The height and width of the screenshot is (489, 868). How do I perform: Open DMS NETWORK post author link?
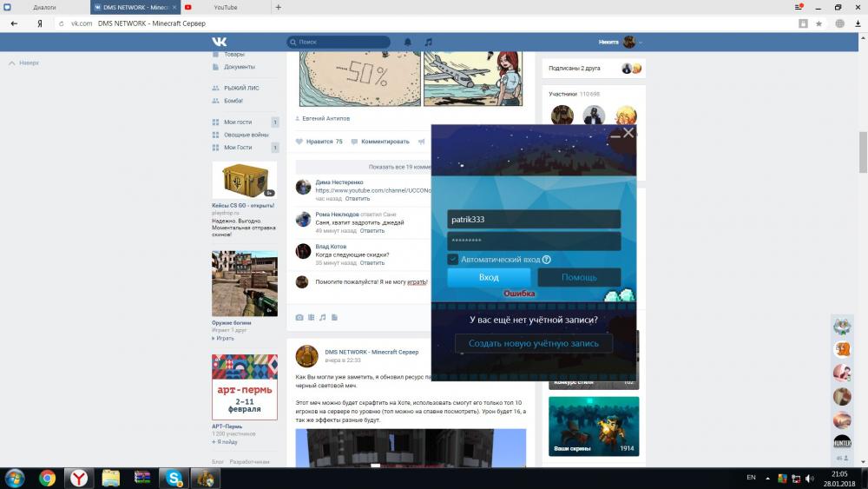[x=372, y=353]
